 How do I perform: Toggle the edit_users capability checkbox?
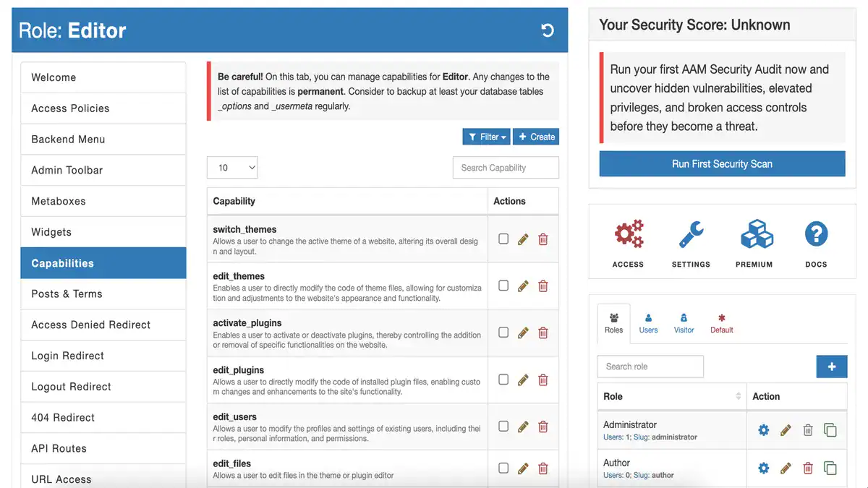[x=503, y=426]
